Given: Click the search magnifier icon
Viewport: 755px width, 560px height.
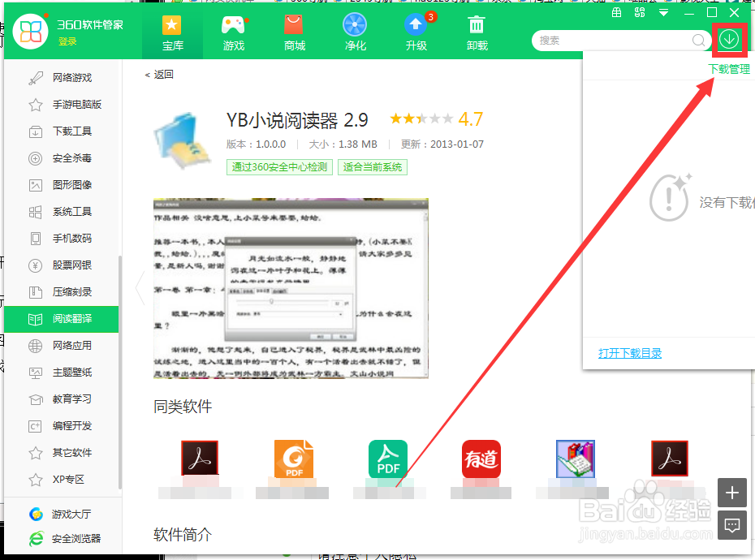Looking at the screenshot, I should click(x=698, y=41).
